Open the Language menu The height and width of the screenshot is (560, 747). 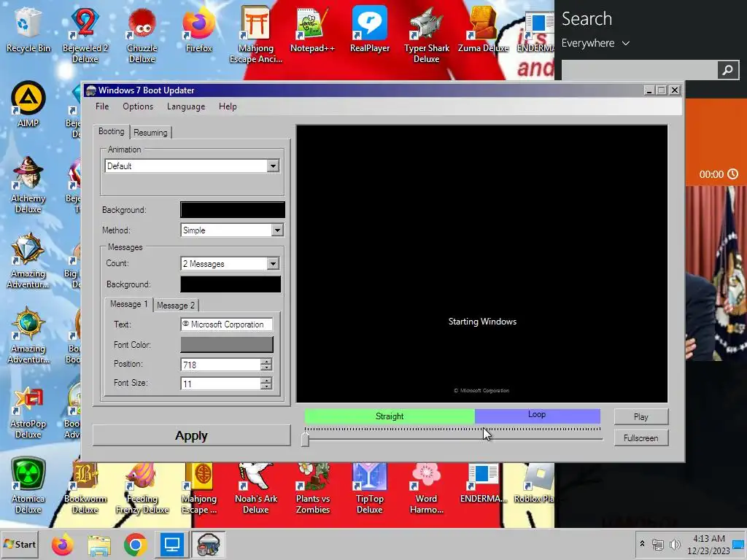(x=186, y=106)
